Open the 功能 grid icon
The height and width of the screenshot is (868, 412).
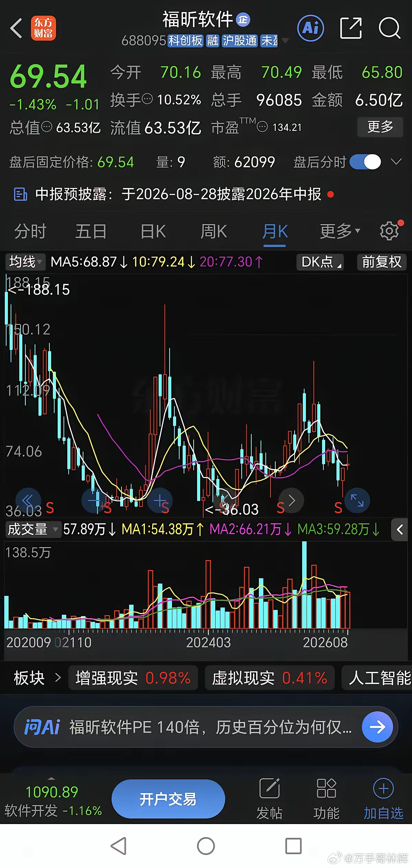pos(326,788)
